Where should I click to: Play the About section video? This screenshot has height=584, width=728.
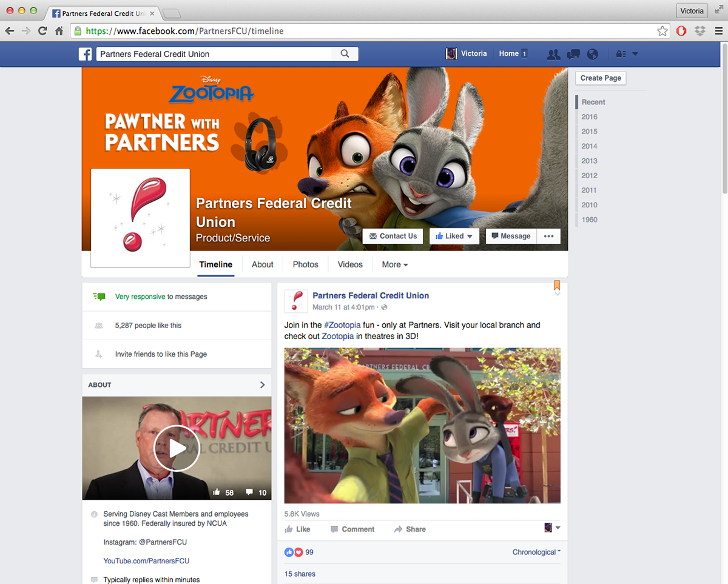coord(177,448)
